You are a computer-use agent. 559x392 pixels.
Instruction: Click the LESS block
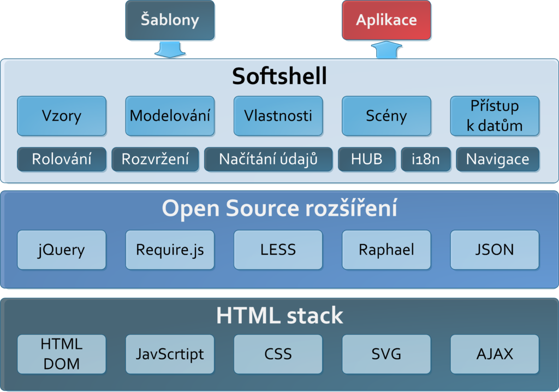(x=278, y=250)
